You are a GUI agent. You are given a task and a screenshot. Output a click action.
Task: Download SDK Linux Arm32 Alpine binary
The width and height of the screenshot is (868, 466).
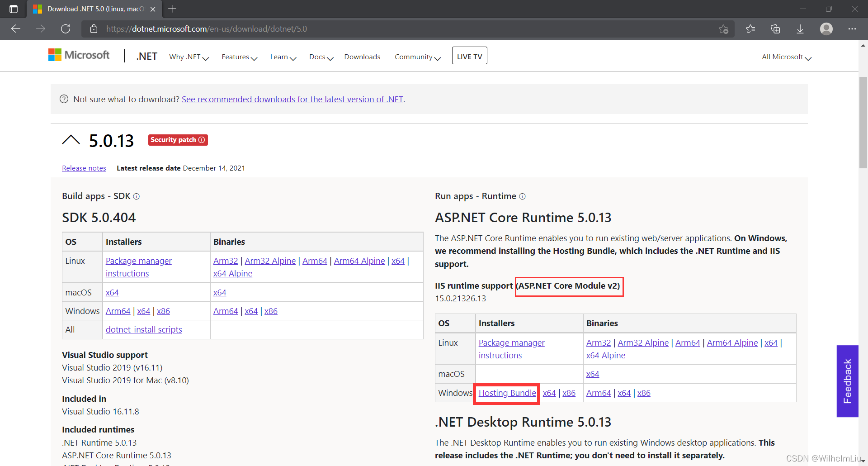(270, 261)
